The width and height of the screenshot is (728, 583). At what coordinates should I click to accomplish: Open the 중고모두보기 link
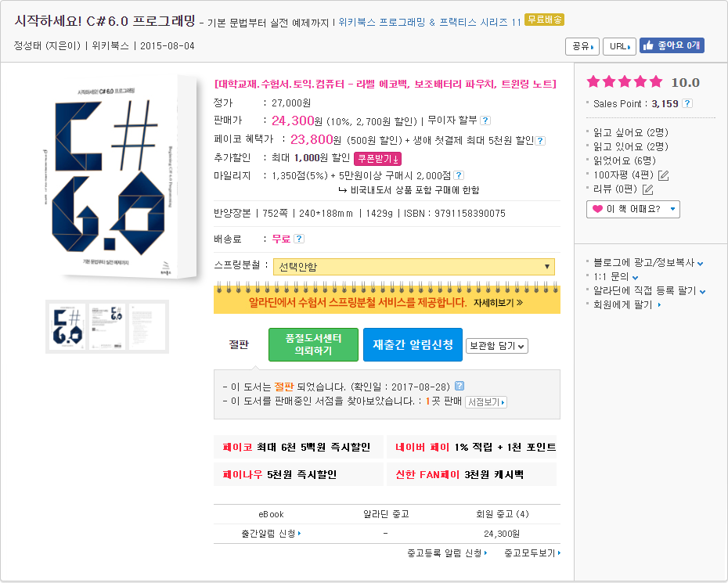(x=532, y=553)
